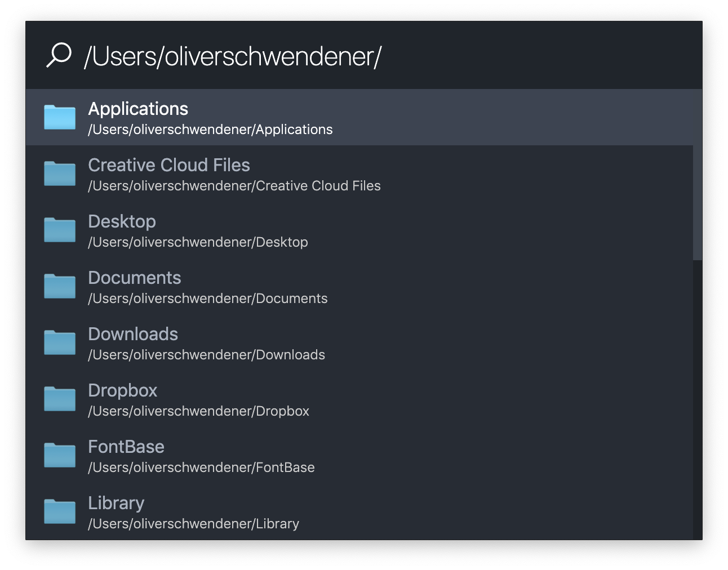This screenshot has height=570, width=728.
Task: Click the Dropbox folder icon
Action: click(x=60, y=399)
